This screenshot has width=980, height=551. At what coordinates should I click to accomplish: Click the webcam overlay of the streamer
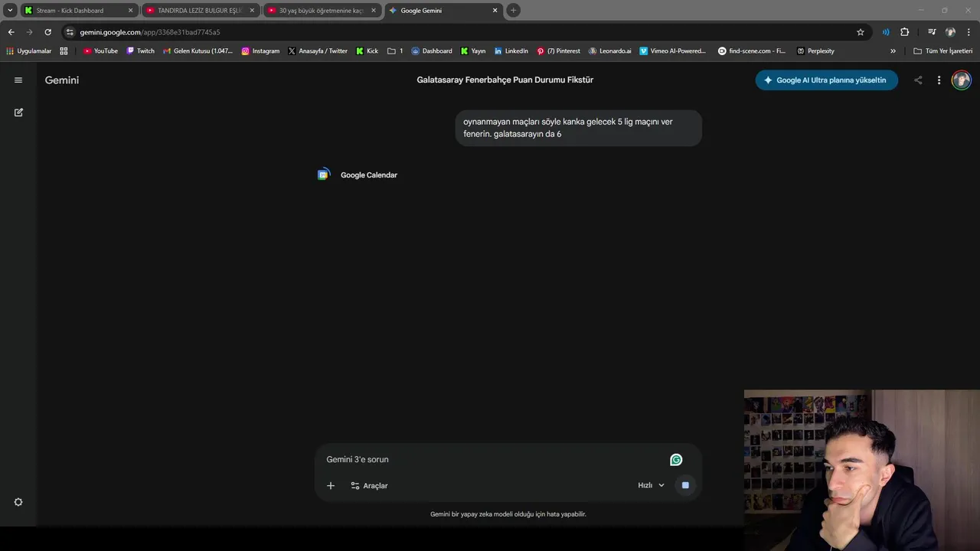862,471
